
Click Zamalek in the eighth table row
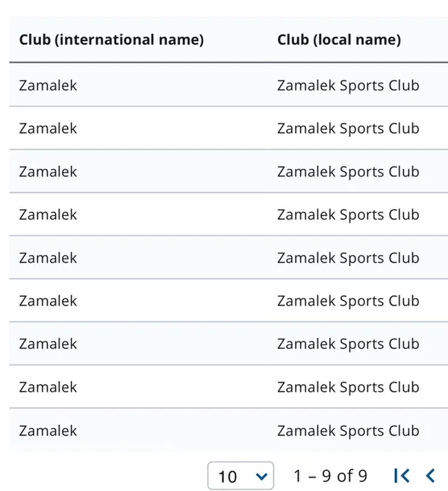[x=48, y=387]
